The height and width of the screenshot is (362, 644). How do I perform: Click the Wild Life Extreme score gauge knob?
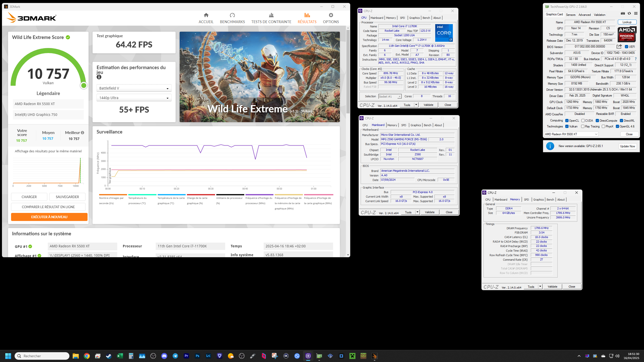tap(84, 85)
